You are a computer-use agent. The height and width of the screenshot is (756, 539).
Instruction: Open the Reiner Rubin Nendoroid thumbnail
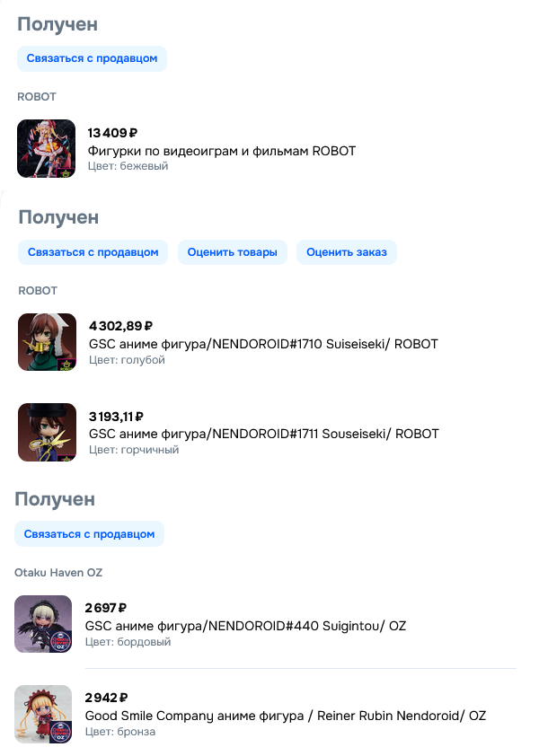[43, 714]
